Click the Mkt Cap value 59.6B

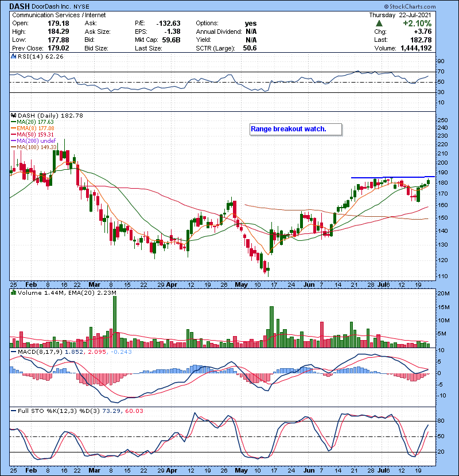click(x=172, y=40)
